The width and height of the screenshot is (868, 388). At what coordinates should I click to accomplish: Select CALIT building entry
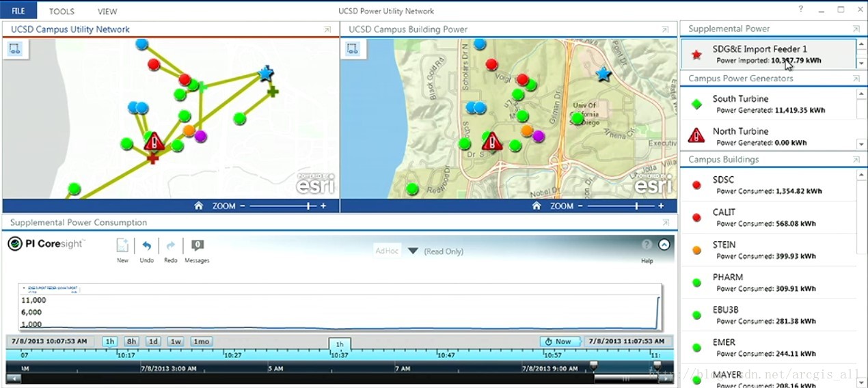pyautogui.click(x=768, y=217)
